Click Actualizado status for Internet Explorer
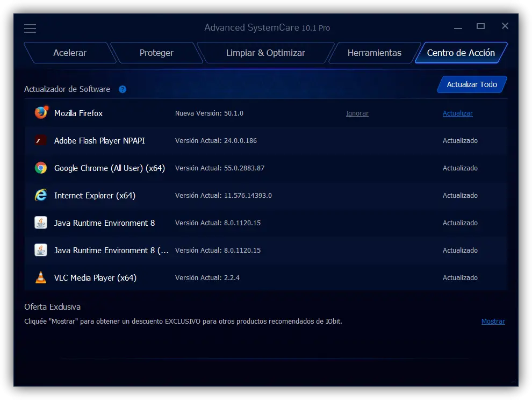This screenshot has height=400, width=532. [460, 196]
